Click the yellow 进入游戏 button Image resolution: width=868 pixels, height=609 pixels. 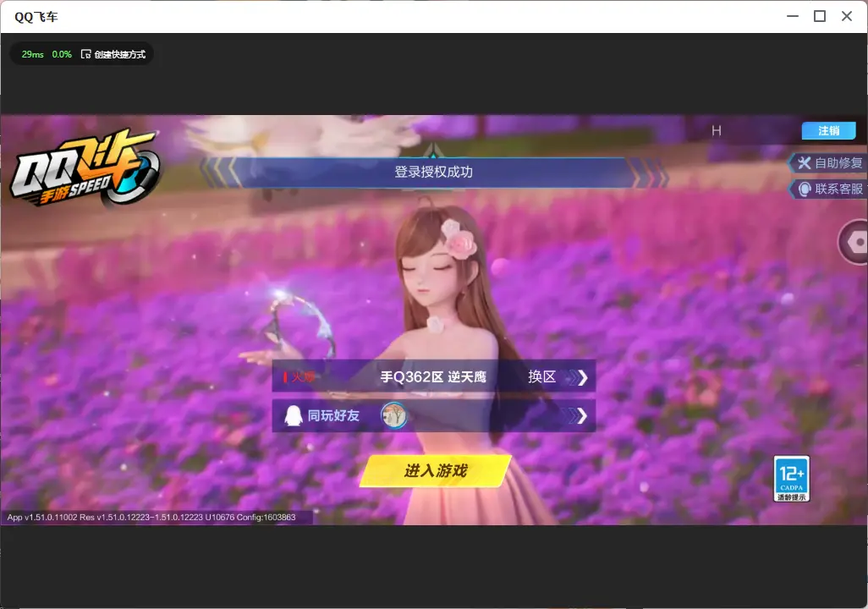click(436, 471)
